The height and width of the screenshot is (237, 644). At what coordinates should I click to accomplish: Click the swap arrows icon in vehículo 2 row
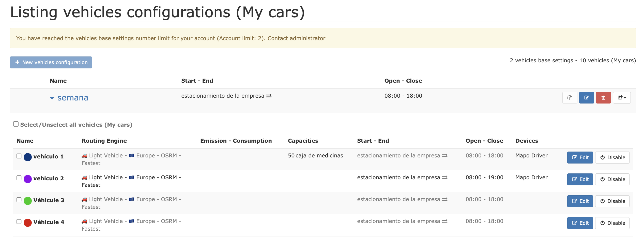[444, 177]
